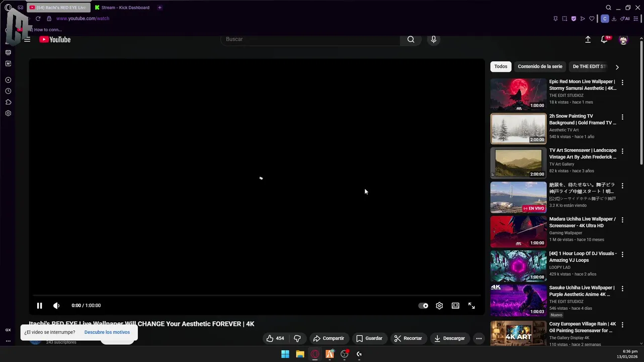Open the options menu for Cozy European Village Rain

pos(622,325)
